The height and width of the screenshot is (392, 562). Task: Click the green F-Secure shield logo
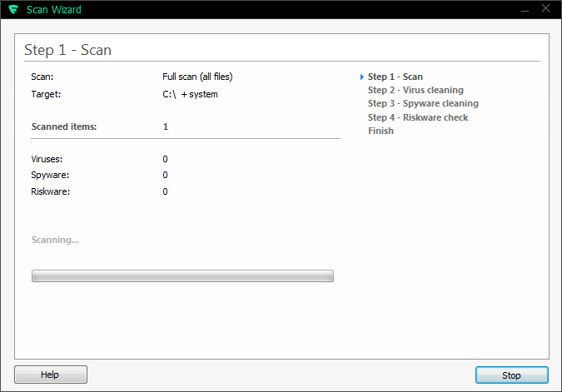[x=13, y=9]
